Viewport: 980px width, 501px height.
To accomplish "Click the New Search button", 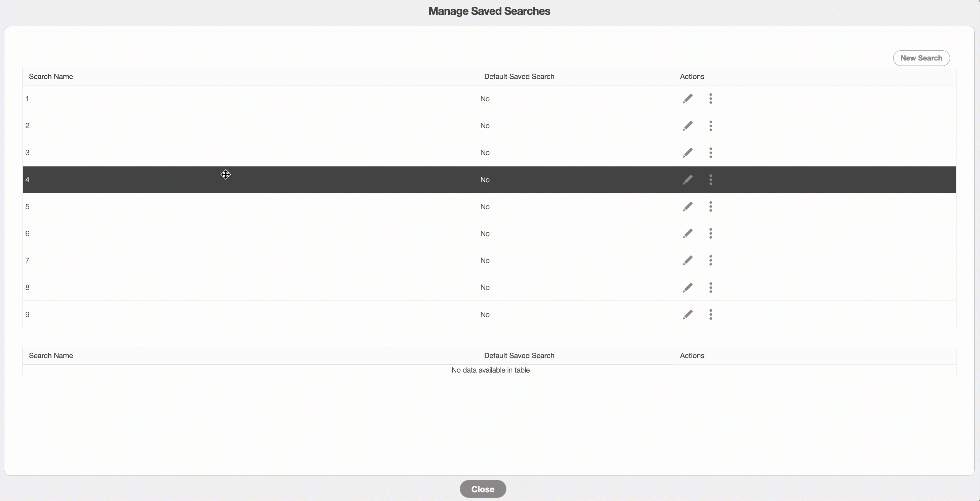I will click(x=921, y=58).
